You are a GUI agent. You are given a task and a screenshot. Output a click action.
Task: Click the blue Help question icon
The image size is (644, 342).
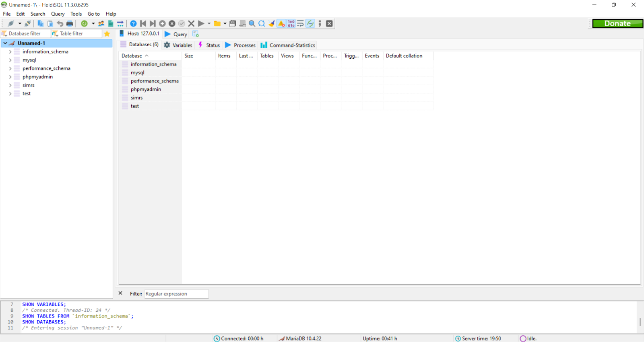(133, 24)
